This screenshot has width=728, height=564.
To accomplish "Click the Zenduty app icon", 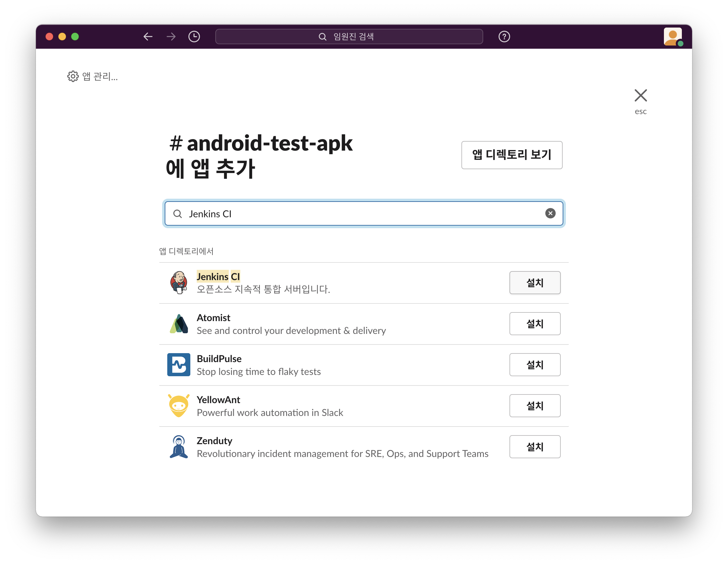I will click(179, 447).
